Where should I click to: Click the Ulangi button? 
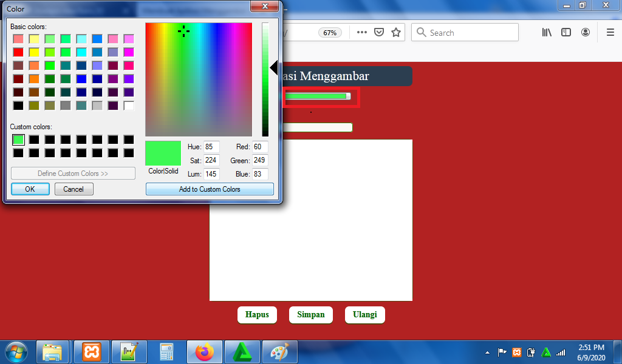click(x=365, y=314)
